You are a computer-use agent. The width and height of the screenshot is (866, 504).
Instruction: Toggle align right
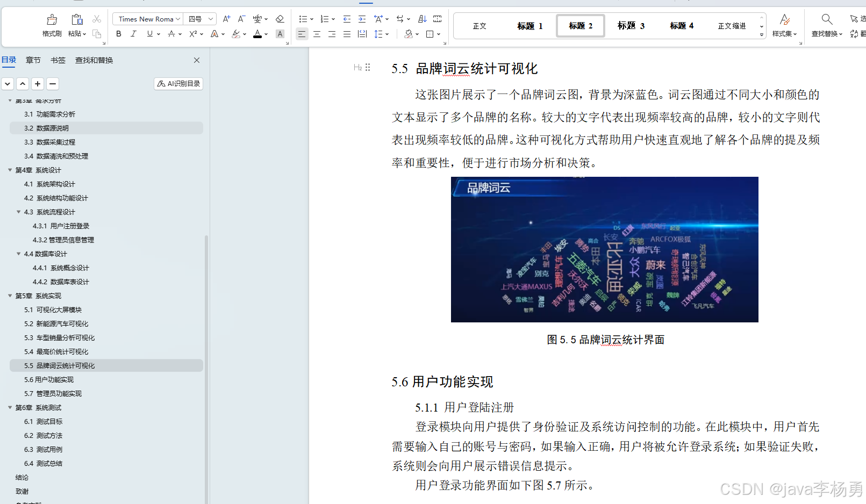[332, 34]
